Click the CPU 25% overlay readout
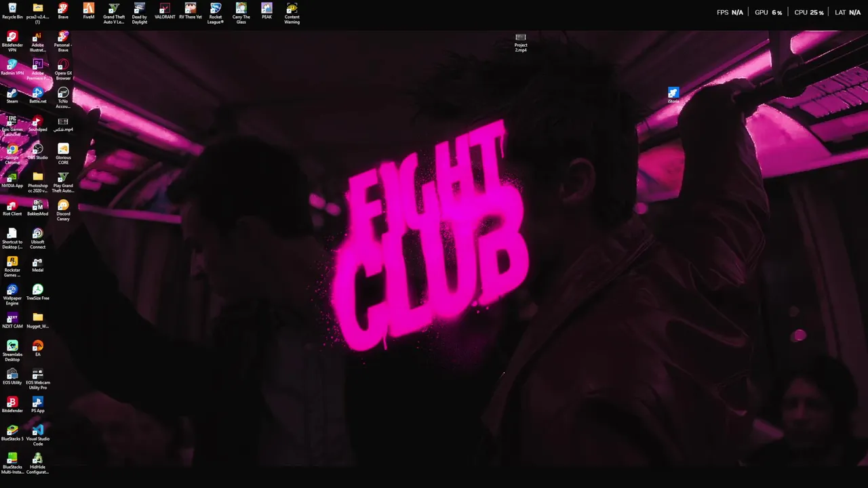This screenshot has height=488, width=868. pos(808,12)
